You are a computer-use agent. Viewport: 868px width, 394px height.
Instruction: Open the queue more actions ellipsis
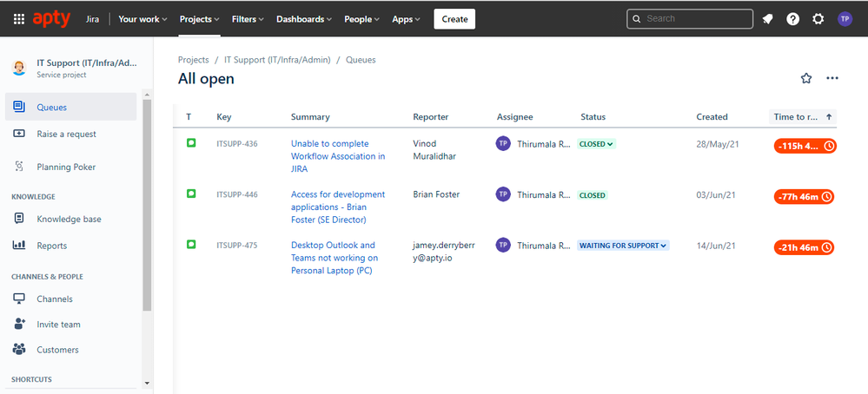coord(832,78)
